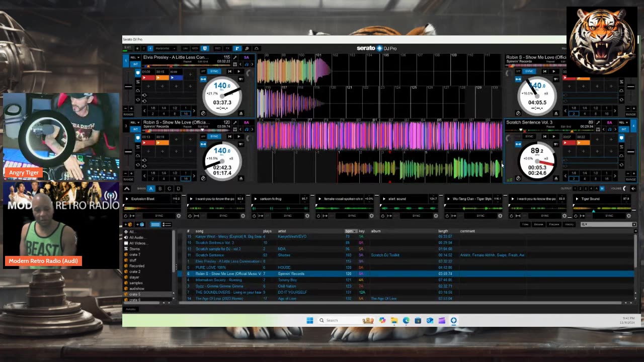Open settings gear for cartoon-fx-frog sample

coord(307,216)
